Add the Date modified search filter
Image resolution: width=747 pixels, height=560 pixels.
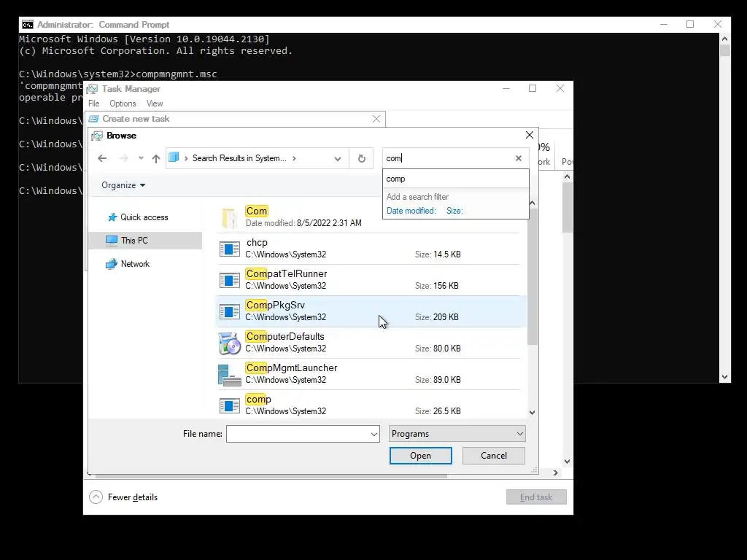(411, 211)
